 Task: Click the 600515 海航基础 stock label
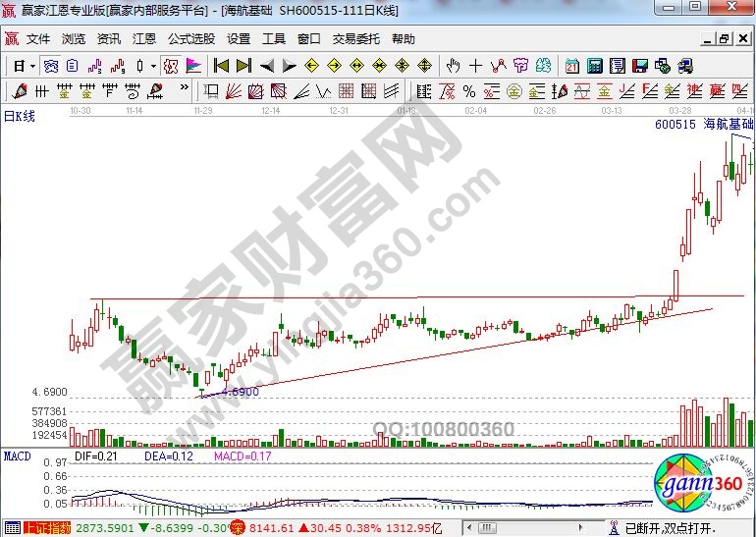[702, 125]
